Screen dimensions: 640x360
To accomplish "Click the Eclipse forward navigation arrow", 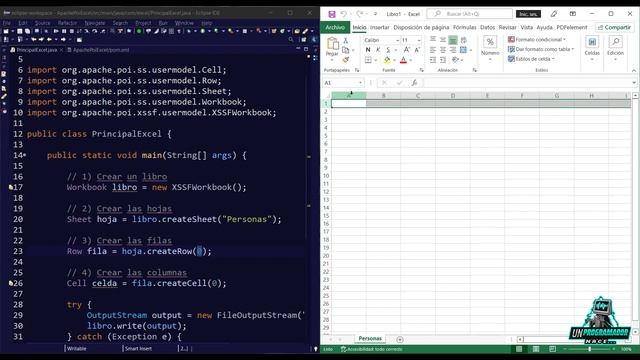I will (x=63, y=40).
